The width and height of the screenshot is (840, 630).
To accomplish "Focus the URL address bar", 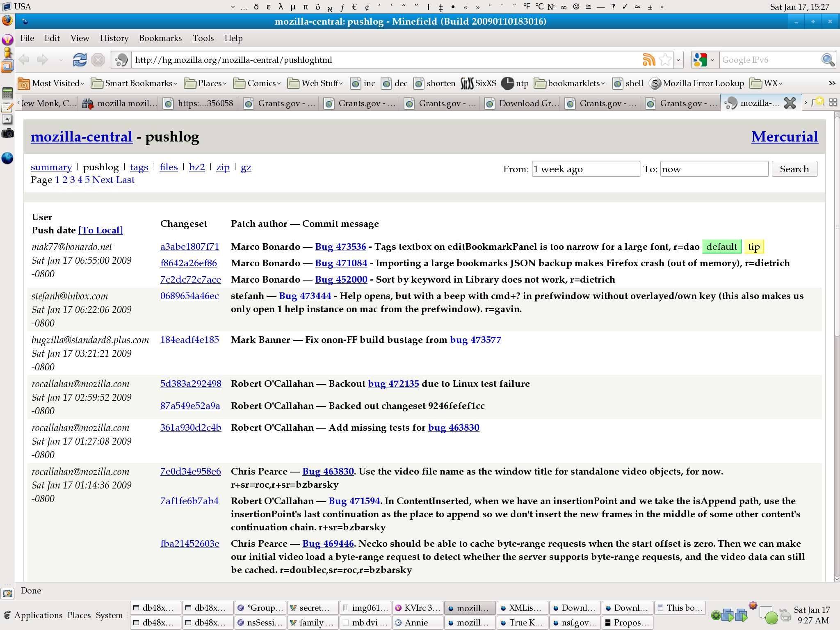I will point(386,60).
